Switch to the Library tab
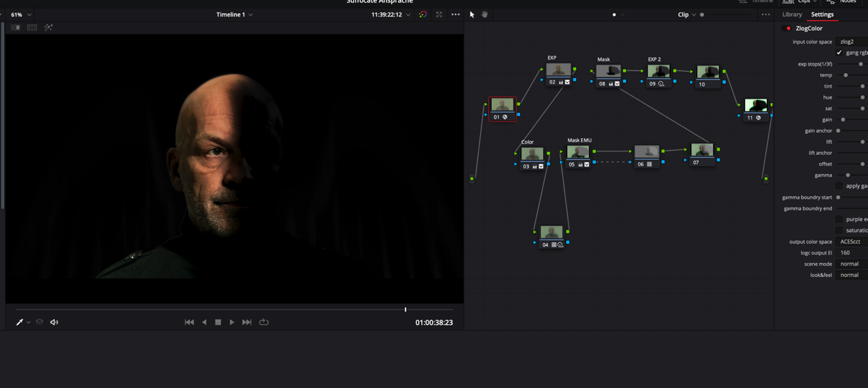 click(x=792, y=14)
